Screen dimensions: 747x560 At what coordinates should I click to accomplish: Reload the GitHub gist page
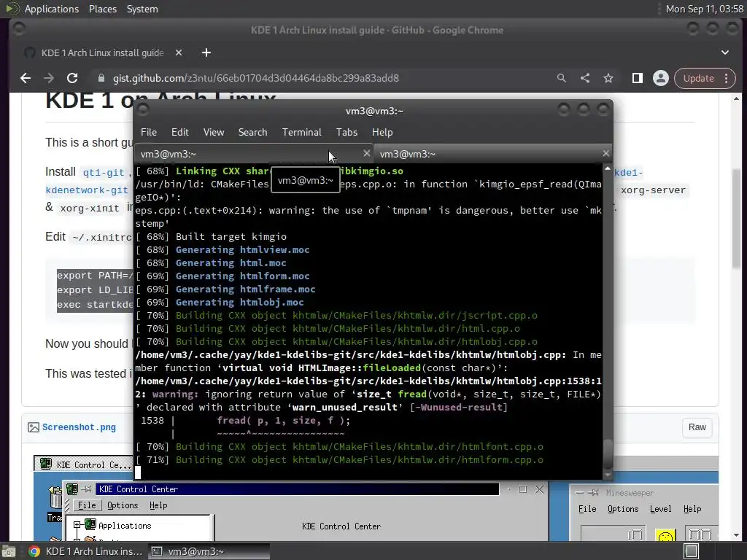(72, 78)
